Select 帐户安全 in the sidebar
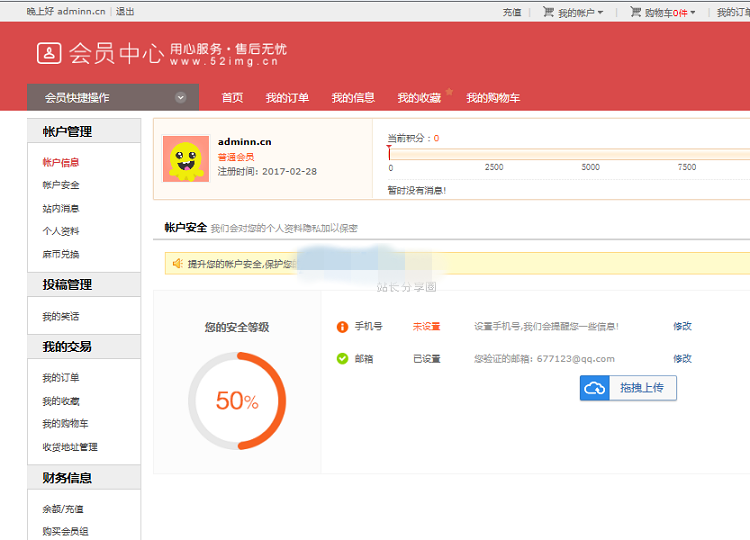Viewport: 750px width, 540px height. pos(61,185)
